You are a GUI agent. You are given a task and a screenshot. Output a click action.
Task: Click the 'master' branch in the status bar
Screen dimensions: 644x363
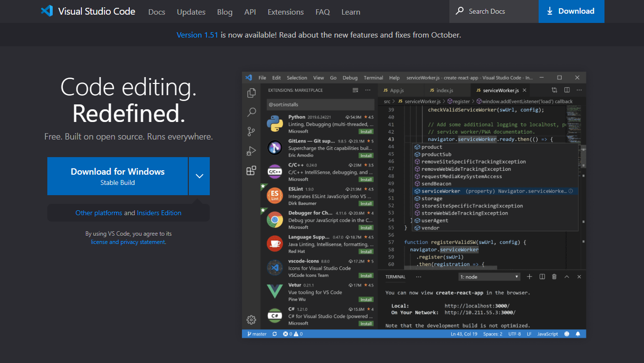click(257, 334)
